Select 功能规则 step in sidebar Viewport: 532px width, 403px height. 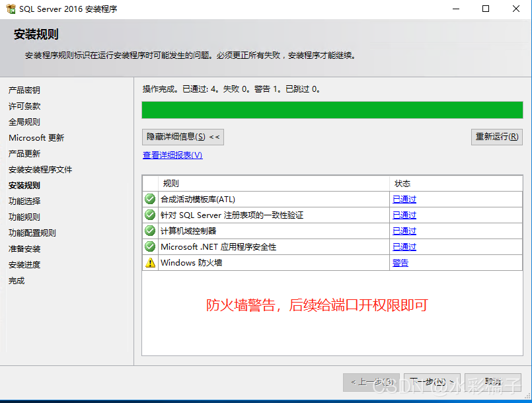(x=24, y=217)
